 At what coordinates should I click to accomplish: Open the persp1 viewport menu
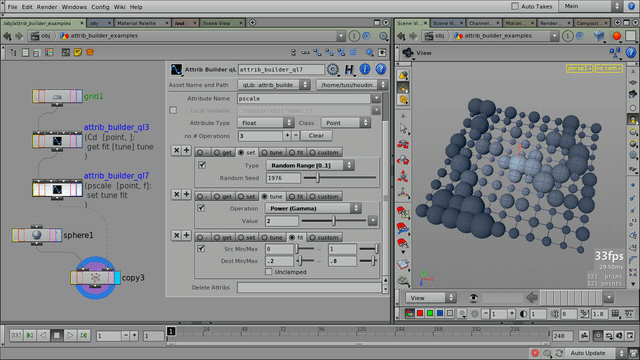pyautogui.click(x=579, y=69)
